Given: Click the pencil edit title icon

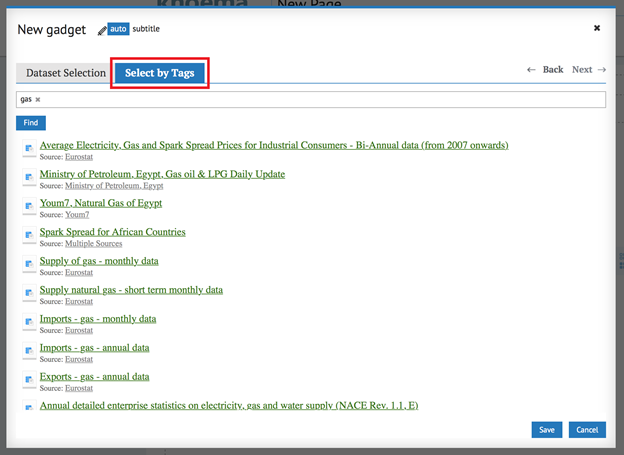Looking at the screenshot, I should 102,31.
